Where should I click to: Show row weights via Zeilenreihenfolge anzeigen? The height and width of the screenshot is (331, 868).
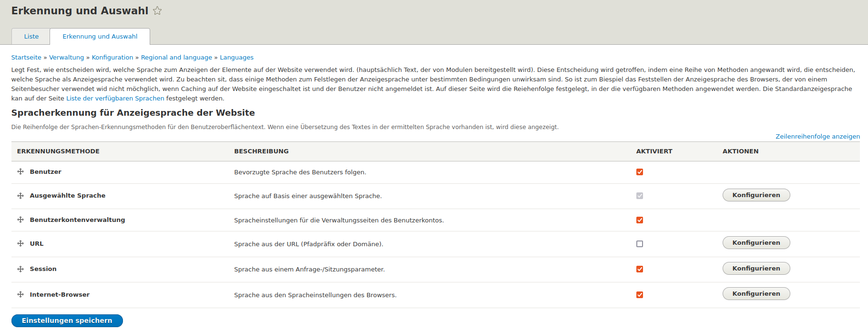click(817, 136)
